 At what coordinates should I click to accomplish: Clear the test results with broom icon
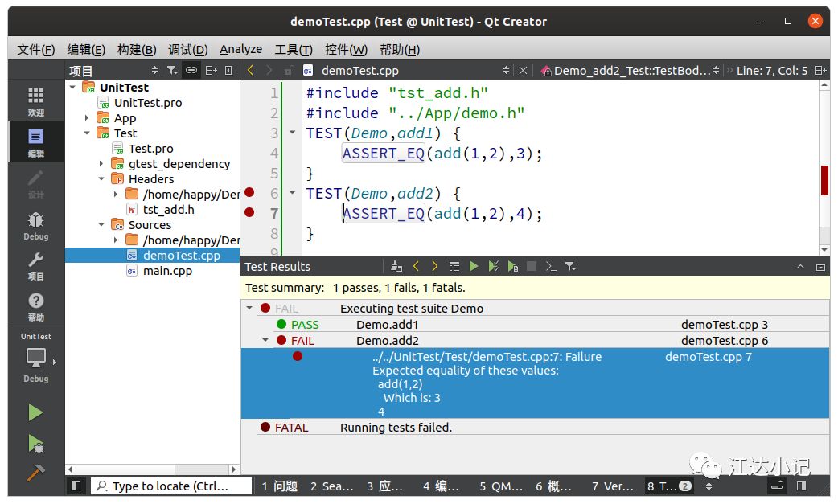396,266
